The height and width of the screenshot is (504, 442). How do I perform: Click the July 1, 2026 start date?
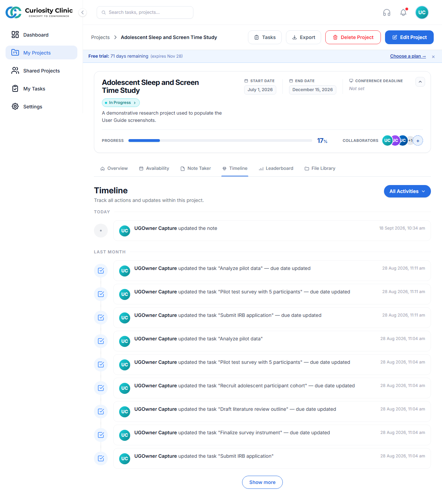[x=260, y=90]
